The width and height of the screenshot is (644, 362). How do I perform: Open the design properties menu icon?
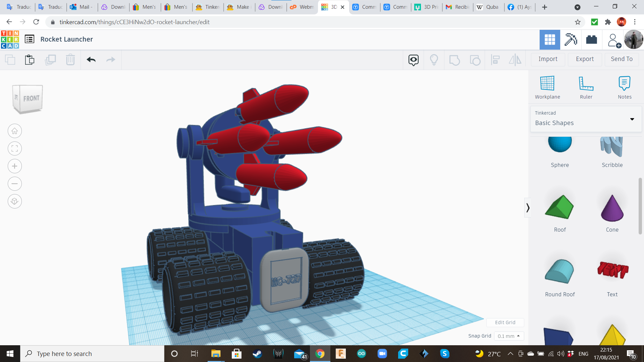coord(30,39)
